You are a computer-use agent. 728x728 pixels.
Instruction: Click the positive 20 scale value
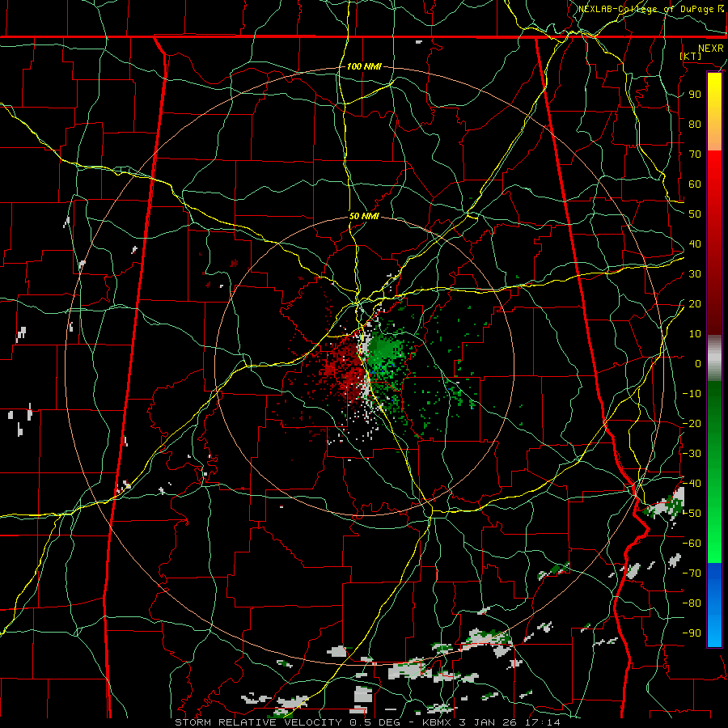click(x=695, y=303)
